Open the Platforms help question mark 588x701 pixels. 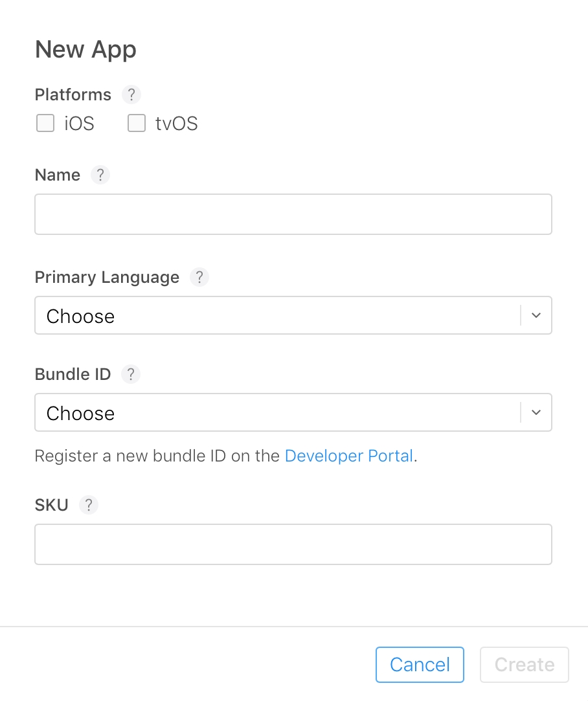(x=131, y=95)
